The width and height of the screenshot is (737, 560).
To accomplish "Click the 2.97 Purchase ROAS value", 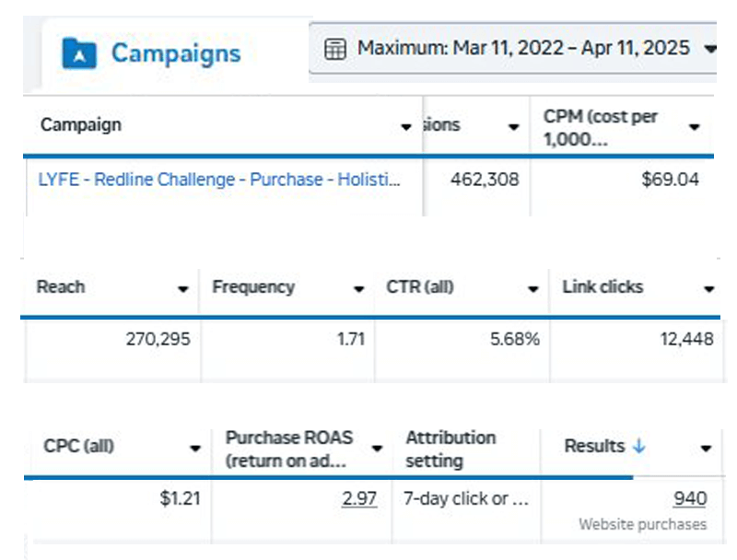I will point(359,499).
